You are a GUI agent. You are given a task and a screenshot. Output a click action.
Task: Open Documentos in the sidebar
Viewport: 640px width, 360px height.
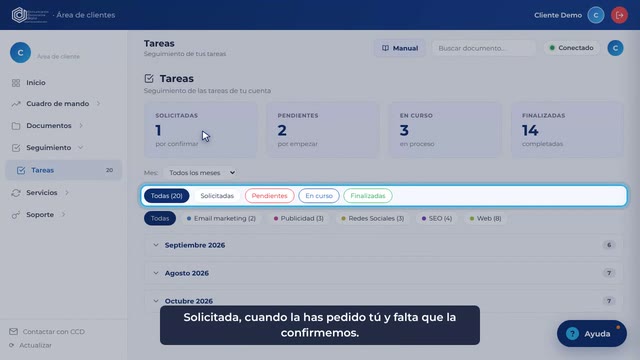tap(49, 126)
